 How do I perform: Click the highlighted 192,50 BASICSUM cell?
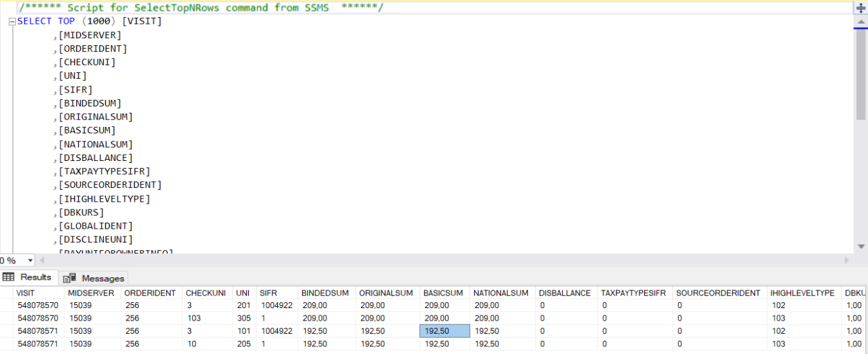pos(445,331)
